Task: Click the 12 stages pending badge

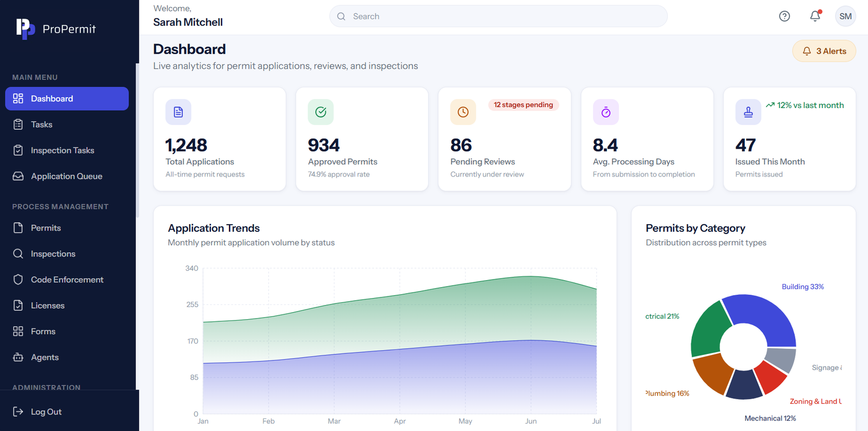Action: (524, 105)
